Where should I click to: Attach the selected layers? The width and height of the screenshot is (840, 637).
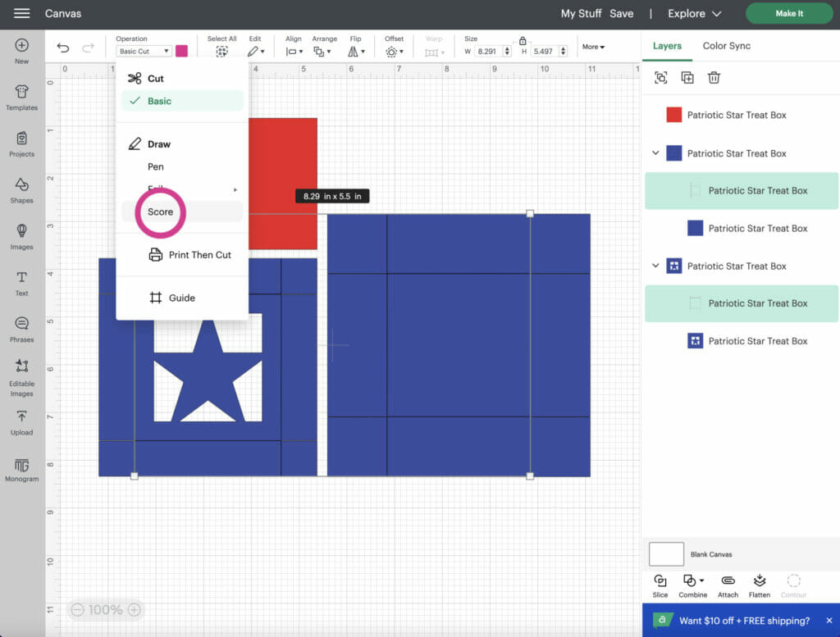pyautogui.click(x=728, y=585)
